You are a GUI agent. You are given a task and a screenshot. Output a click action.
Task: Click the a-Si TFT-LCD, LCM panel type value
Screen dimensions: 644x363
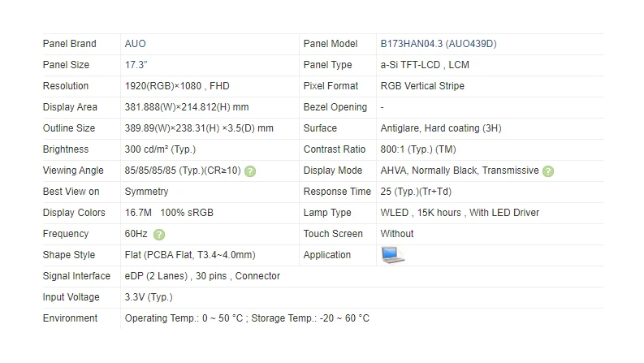(425, 65)
